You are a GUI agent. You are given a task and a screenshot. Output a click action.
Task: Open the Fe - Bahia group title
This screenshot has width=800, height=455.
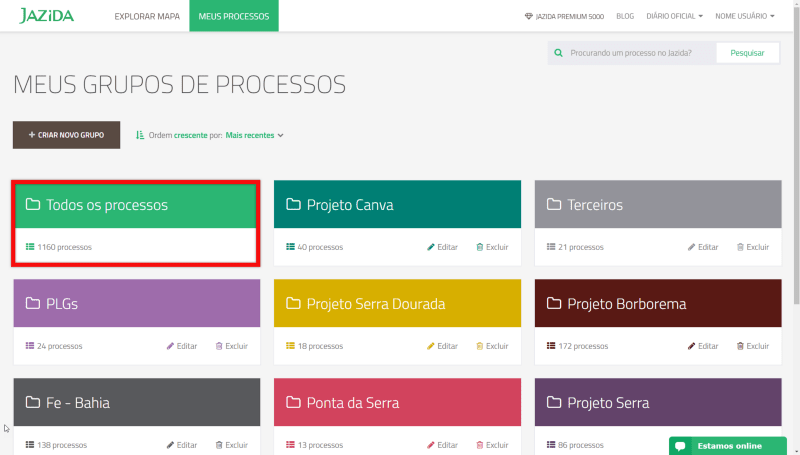(78, 403)
